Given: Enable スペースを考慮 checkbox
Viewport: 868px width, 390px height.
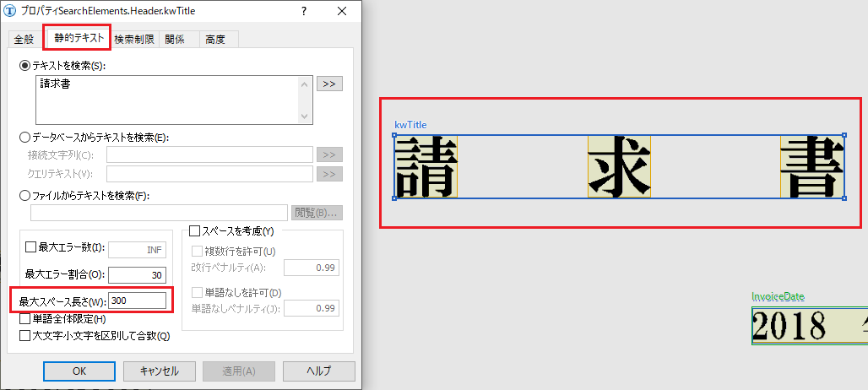Looking at the screenshot, I should [x=195, y=230].
